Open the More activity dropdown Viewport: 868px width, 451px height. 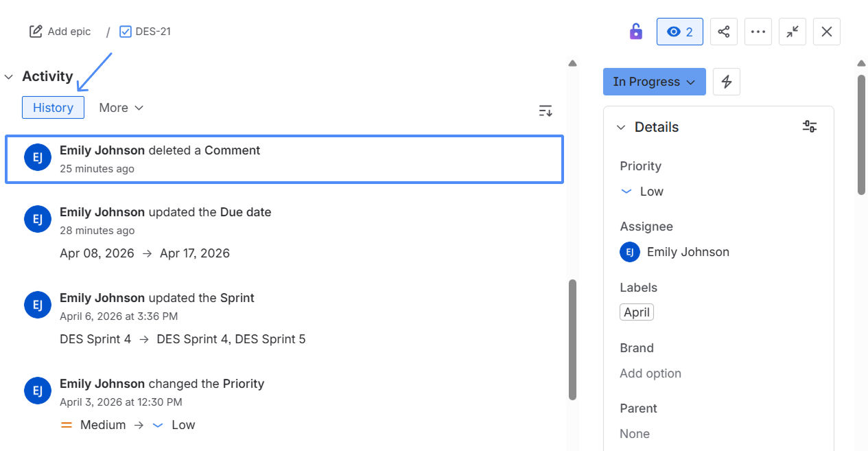click(121, 108)
